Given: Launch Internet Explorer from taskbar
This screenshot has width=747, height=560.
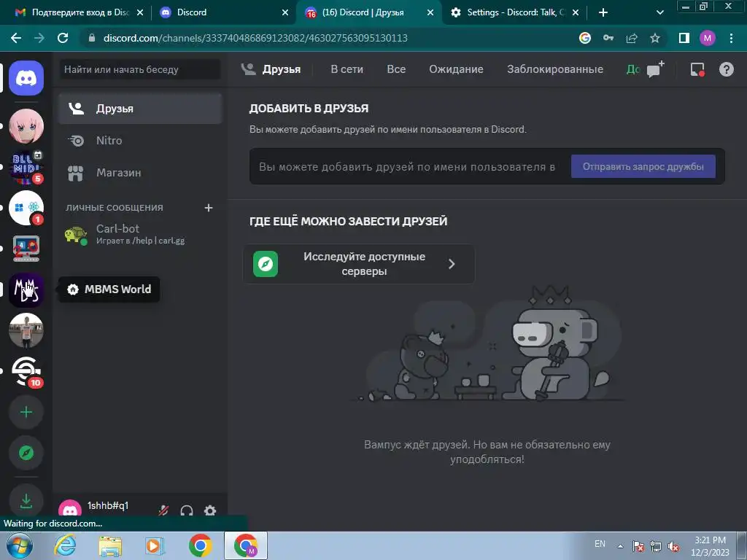Looking at the screenshot, I should [x=65, y=545].
